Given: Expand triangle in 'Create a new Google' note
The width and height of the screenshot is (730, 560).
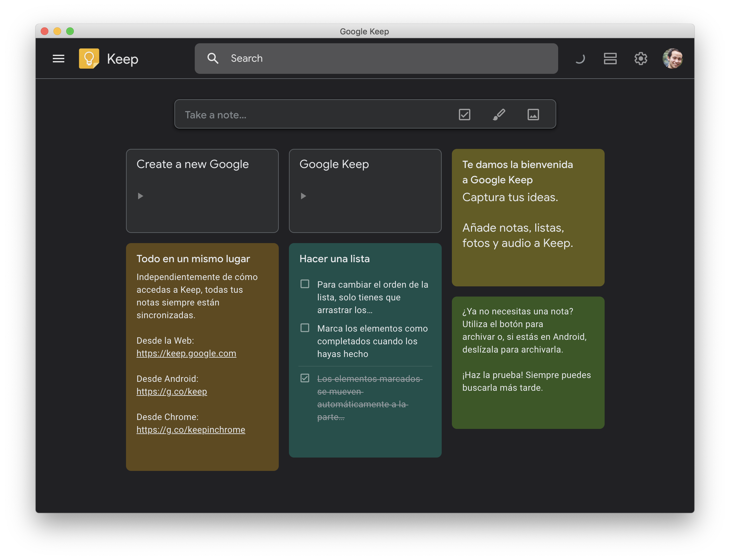Looking at the screenshot, I should click(x=140, y=196).
